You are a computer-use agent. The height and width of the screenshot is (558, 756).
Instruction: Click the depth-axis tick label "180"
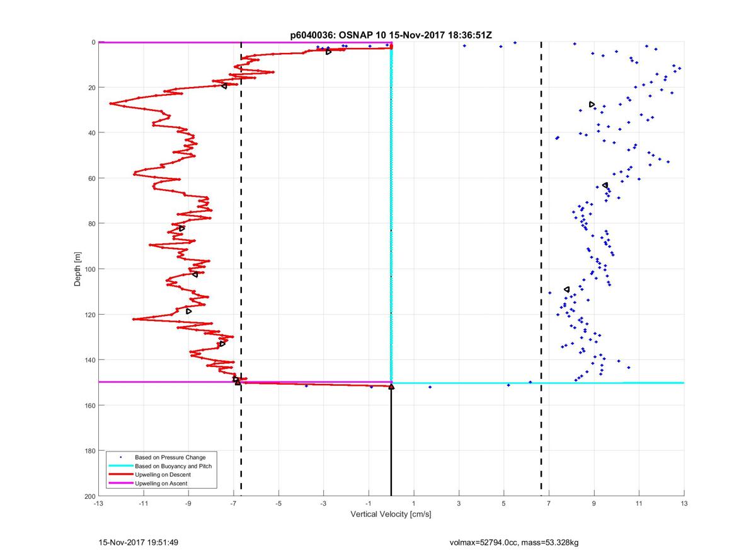pyautogui.click(x=90, y=451)
